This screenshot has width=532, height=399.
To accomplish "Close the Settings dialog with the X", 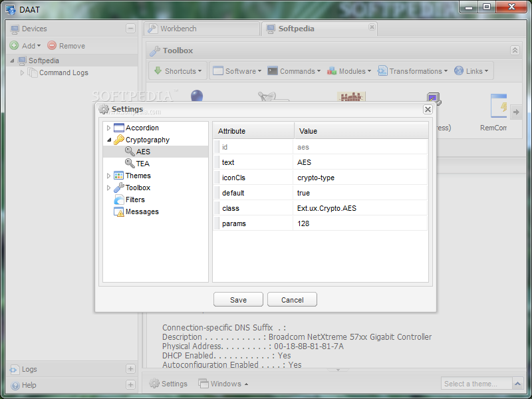I will coord(428,109).
